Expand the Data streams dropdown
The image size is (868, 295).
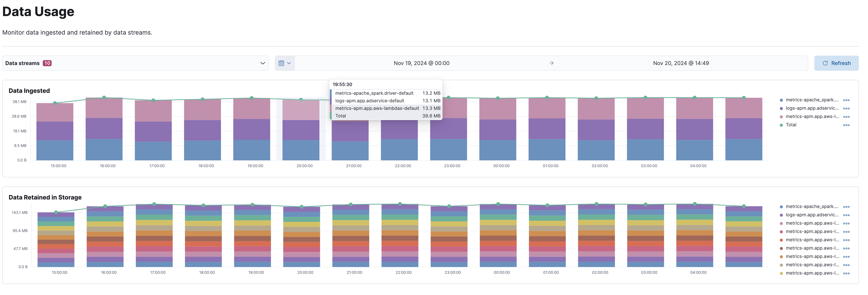coord(135,63)
